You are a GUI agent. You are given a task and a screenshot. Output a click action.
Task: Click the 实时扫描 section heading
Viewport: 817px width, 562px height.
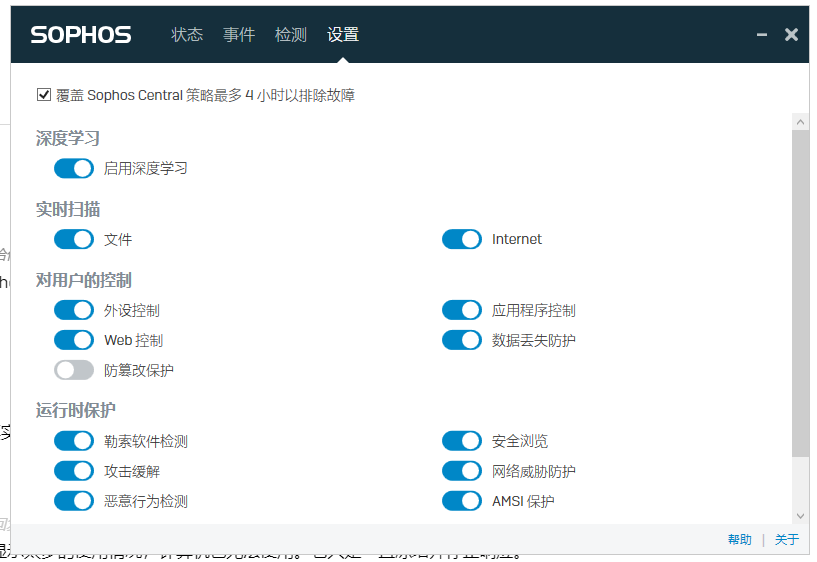(x=68, y=209)
